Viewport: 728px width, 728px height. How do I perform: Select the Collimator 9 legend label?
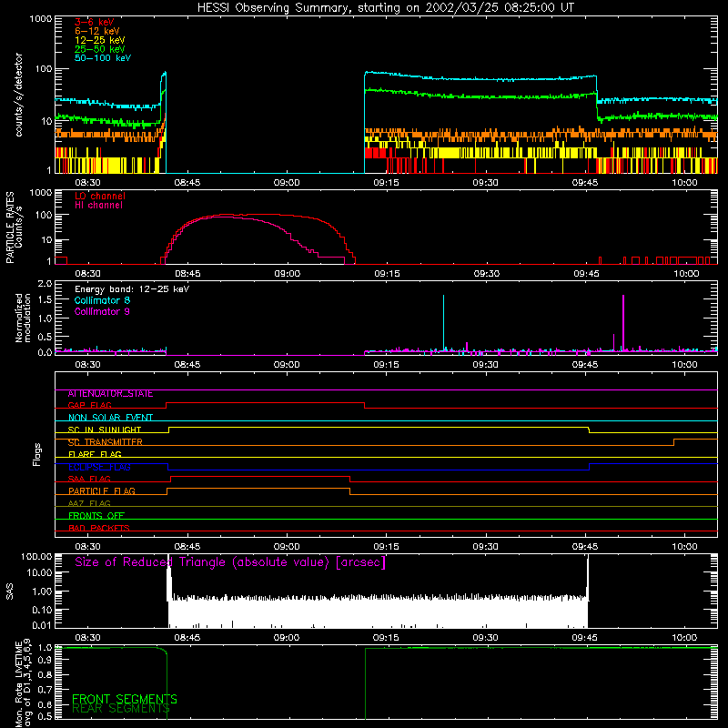coord(102,311)
